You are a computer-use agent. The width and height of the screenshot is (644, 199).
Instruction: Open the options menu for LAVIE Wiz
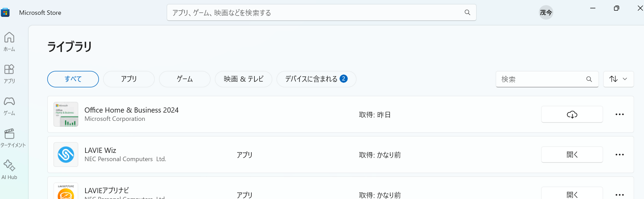click(x=619, y=154)
